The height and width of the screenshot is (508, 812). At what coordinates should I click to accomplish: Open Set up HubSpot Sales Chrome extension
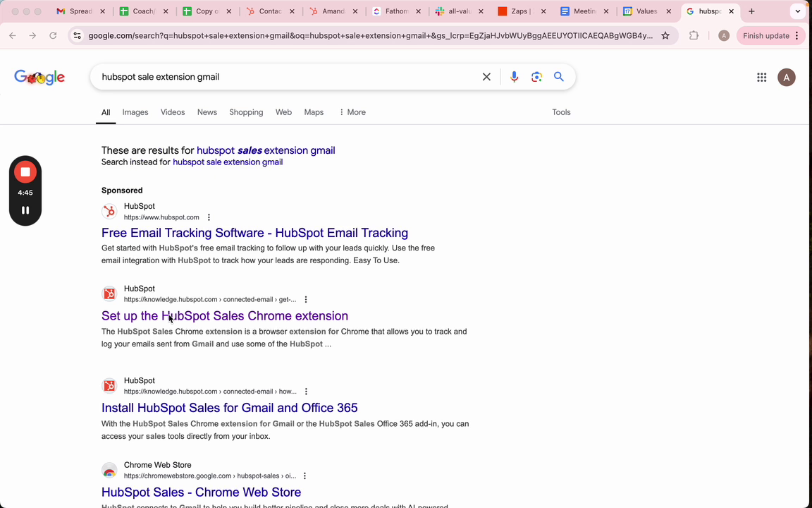pyautogui.click(x=225, y=315)
